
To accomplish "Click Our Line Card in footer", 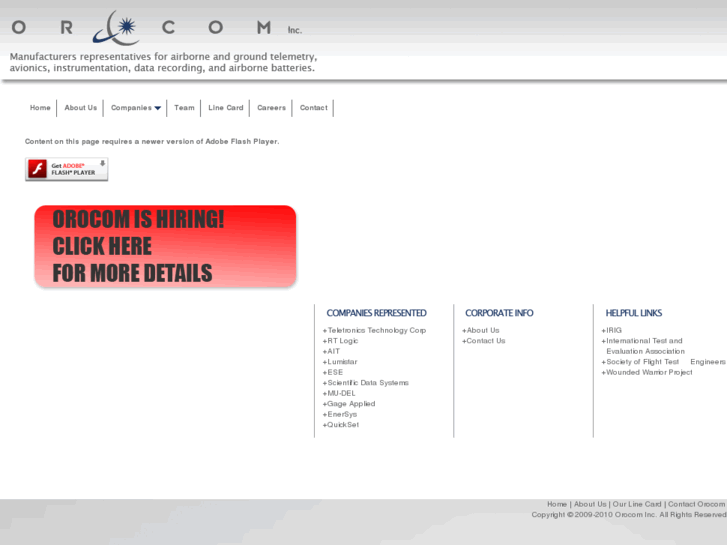I will click(x=637, y=504).
